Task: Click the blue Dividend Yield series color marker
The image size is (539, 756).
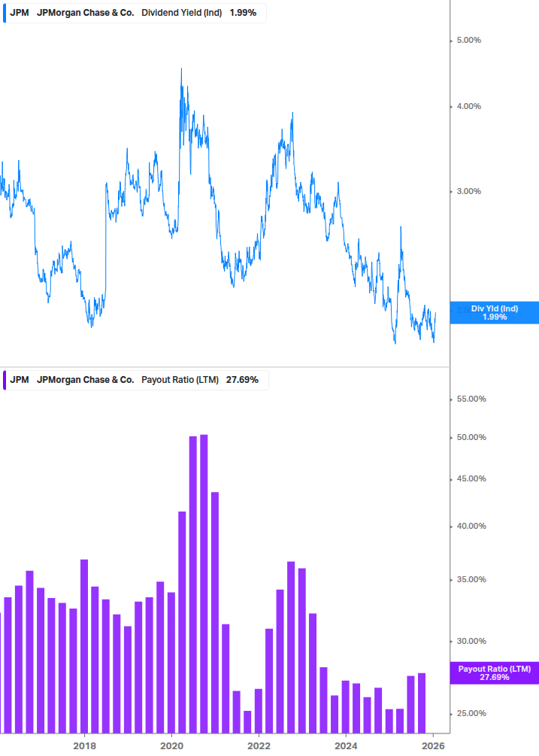Action: point(4,12)
